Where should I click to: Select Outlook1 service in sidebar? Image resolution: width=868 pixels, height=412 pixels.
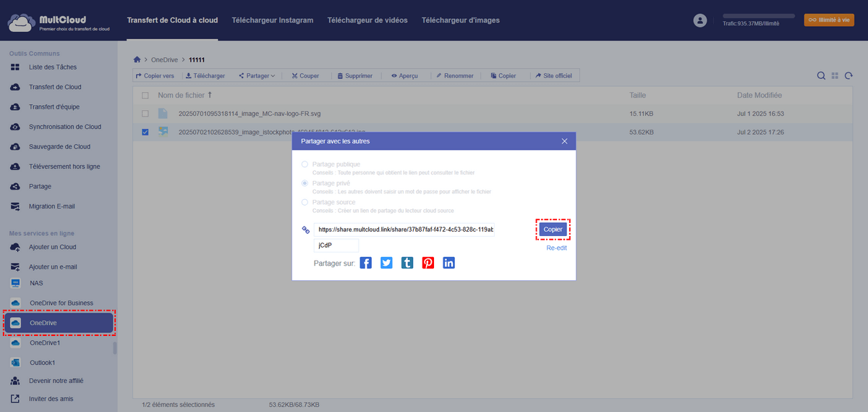43,362
